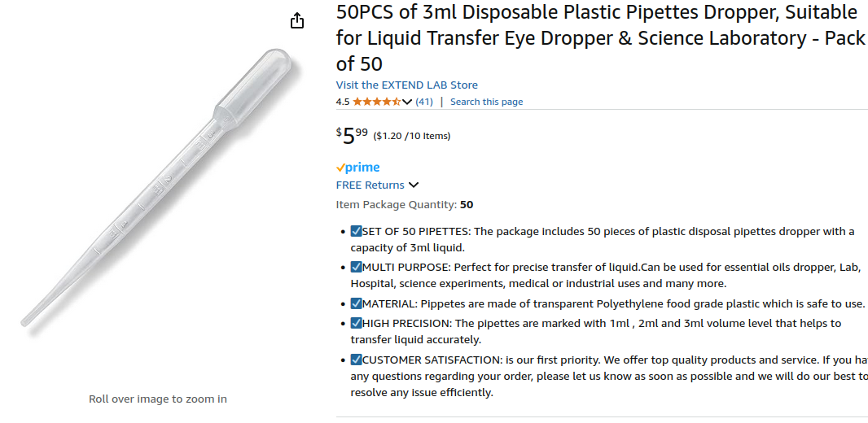
Task: Open the FREE Returns details link
Action: [x=370, y=185]
